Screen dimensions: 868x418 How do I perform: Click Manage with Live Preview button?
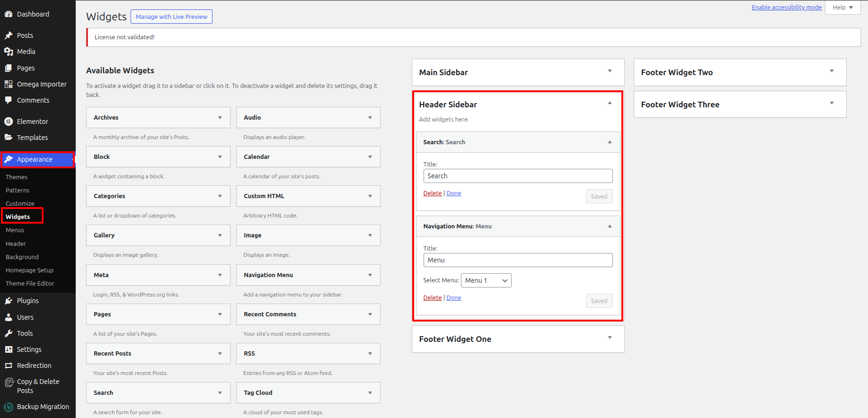pyautogui.click(x=171, y=17)
